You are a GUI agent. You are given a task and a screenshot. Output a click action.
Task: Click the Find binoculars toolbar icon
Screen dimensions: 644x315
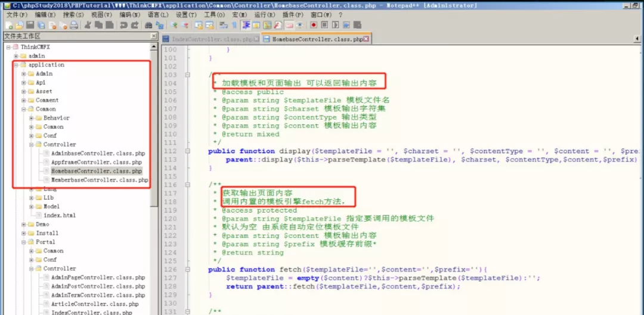pyautogui.click(x=149, y=26)
